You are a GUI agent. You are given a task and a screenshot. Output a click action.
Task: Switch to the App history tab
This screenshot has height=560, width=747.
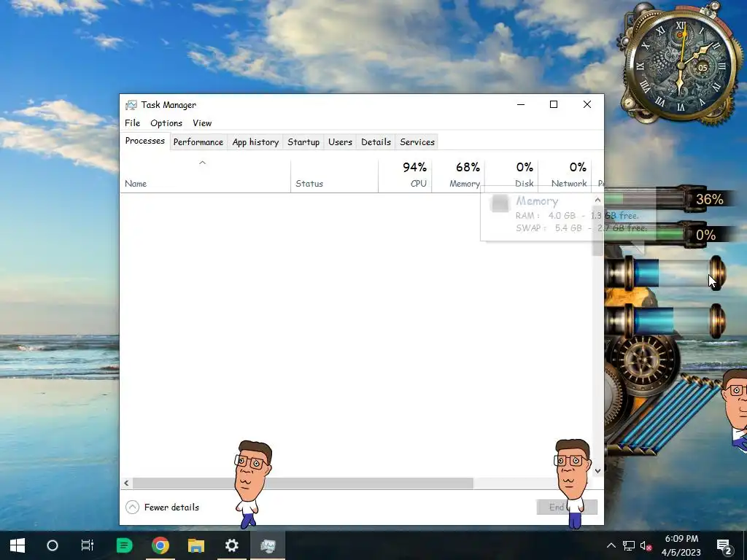point(255,142)
